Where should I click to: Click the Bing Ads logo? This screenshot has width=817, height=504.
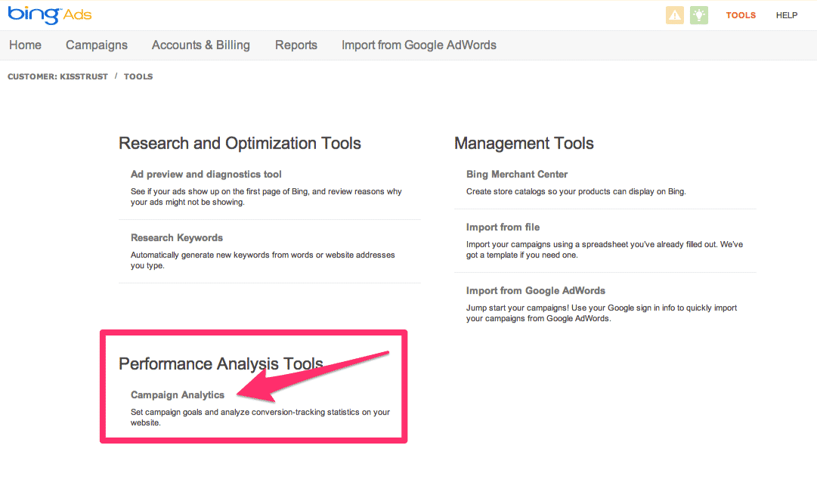pyautogui.click(x=49, y=14)
